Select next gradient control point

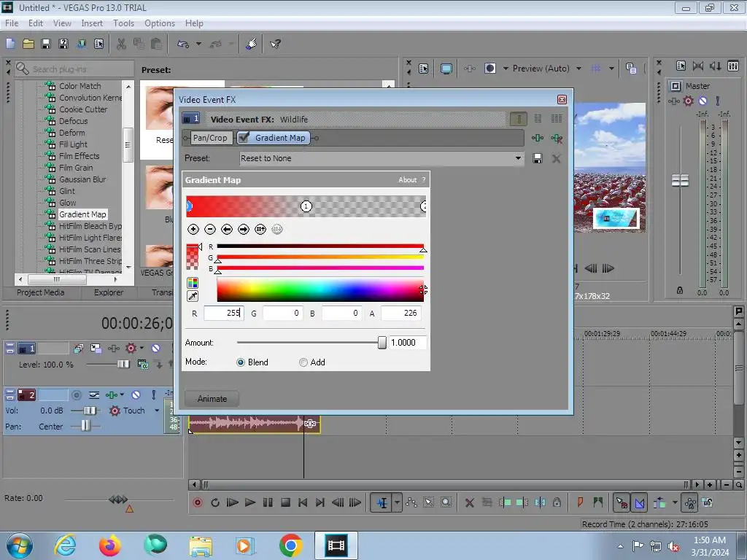point(244,230)
